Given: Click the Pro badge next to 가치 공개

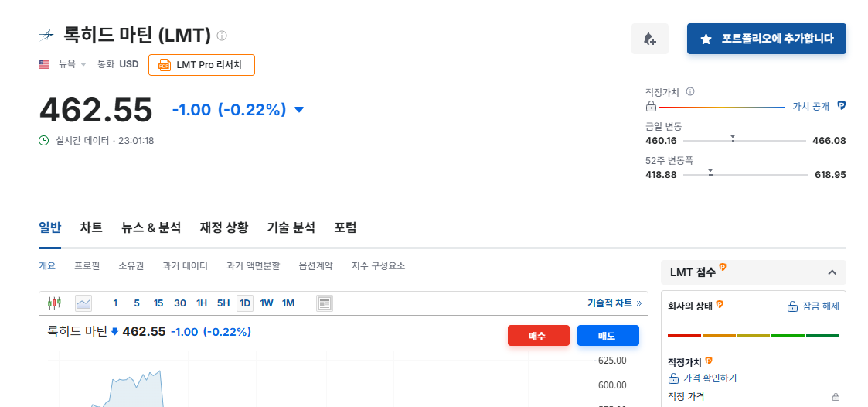Looking at the screenshot, I should coord(842,104).
